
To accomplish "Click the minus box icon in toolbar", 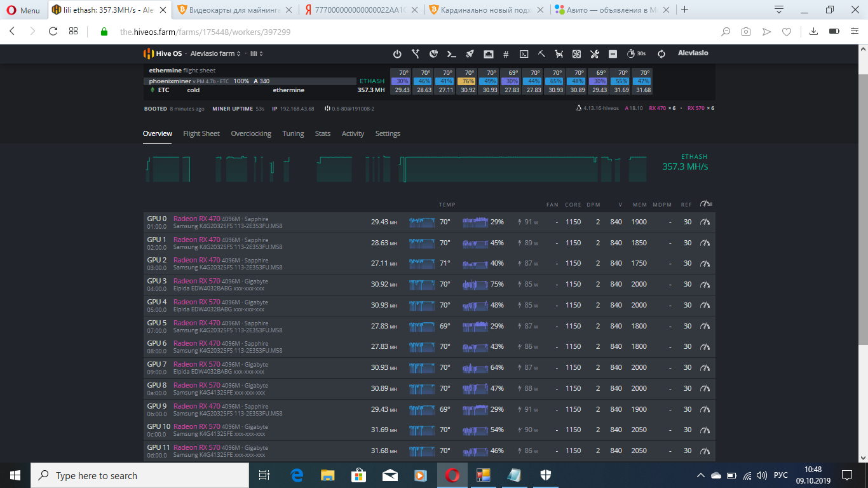I will point(613,54).
